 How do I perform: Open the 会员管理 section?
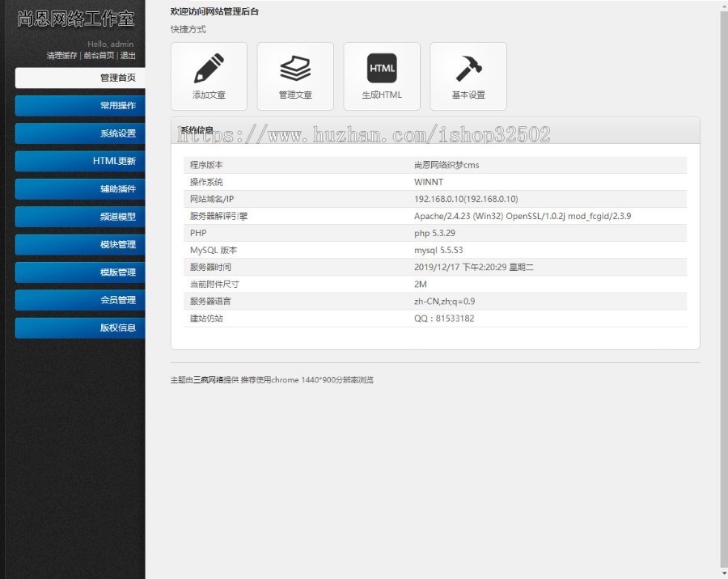tap(78, 300)
